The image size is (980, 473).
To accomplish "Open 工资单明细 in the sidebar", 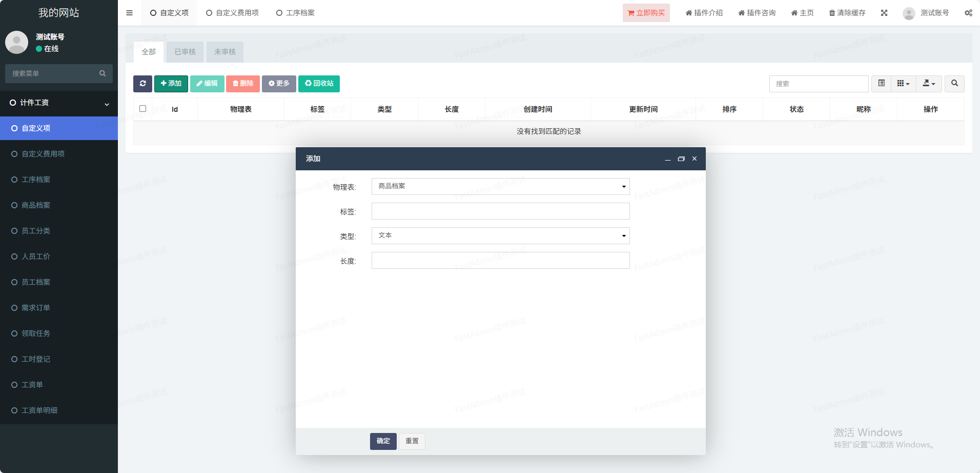I will point(39,410).
